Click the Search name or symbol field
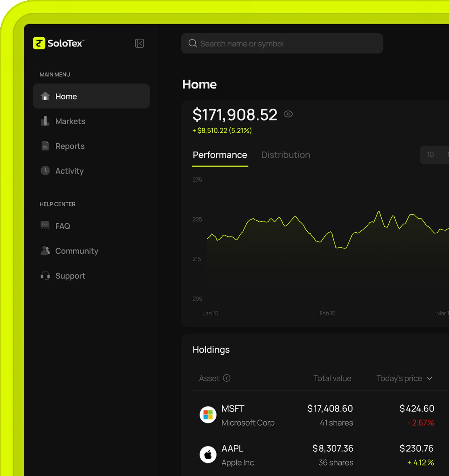The height and width of the screenshot is (476, 449). pyautogui.click(x=282, y=44)
